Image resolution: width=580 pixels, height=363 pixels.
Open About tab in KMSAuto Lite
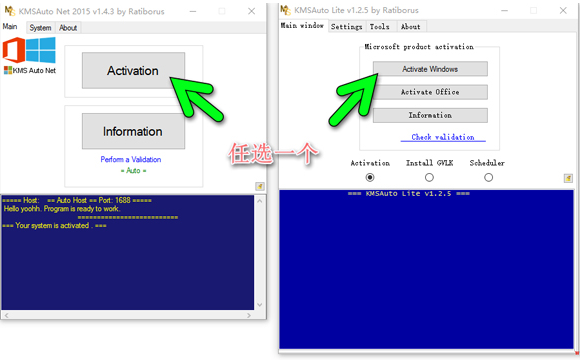411,27
